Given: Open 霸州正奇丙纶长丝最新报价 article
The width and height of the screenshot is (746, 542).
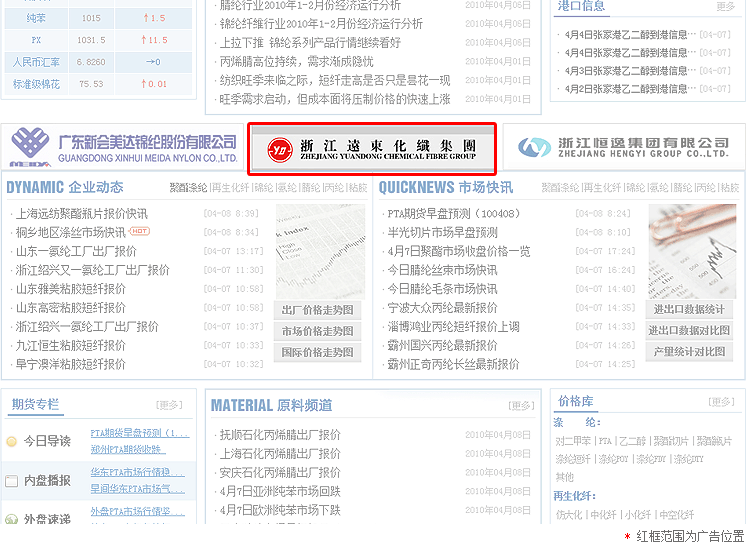Looking at the screenshot, I should click(453, 365).
